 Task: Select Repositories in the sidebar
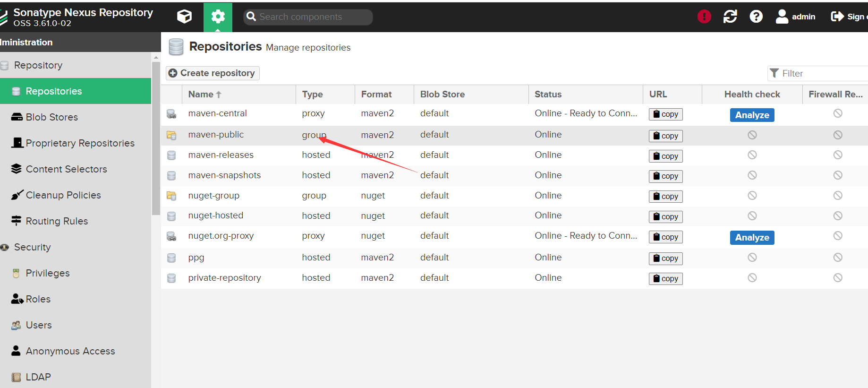tap(76, 91)
